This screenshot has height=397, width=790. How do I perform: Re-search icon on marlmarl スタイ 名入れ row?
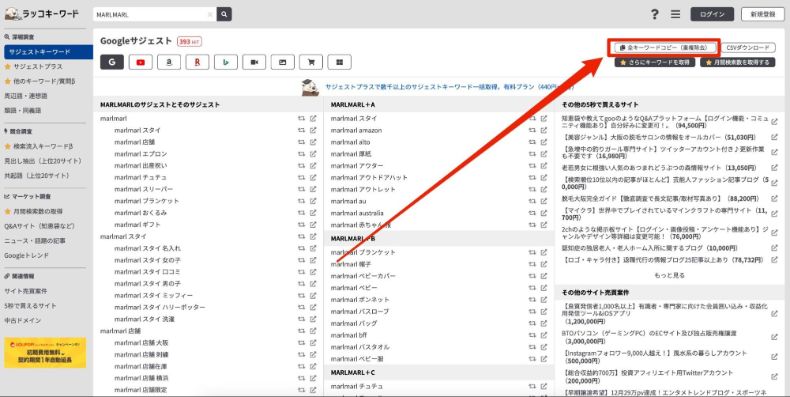click(x=301, y=248)
